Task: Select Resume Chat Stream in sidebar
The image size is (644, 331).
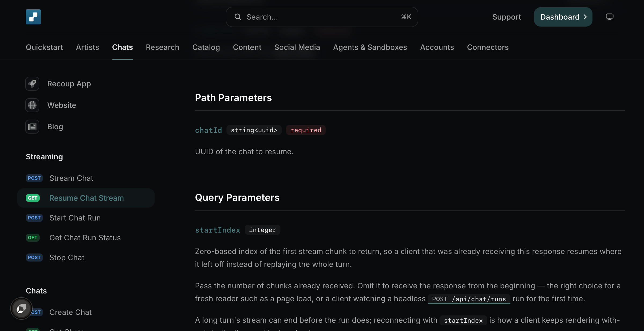Action: pyautogui.click(x=86, y=198)
